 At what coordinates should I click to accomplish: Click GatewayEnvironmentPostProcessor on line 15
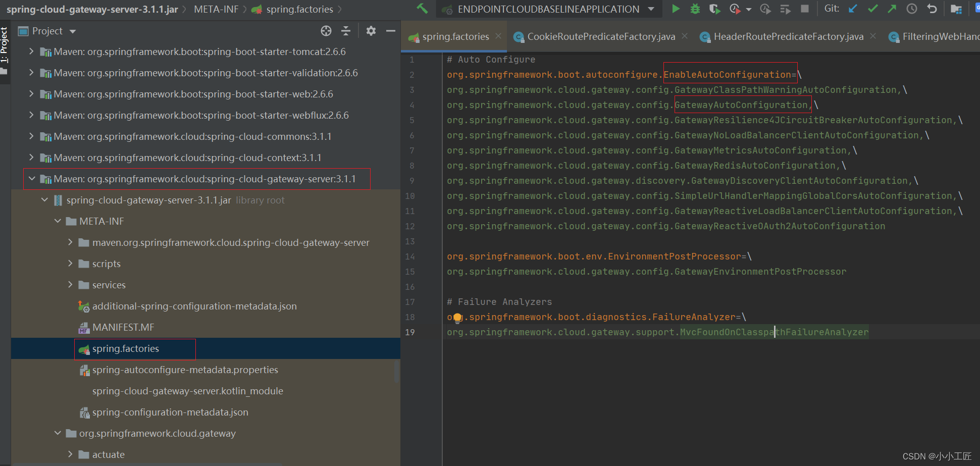(760, 272)
